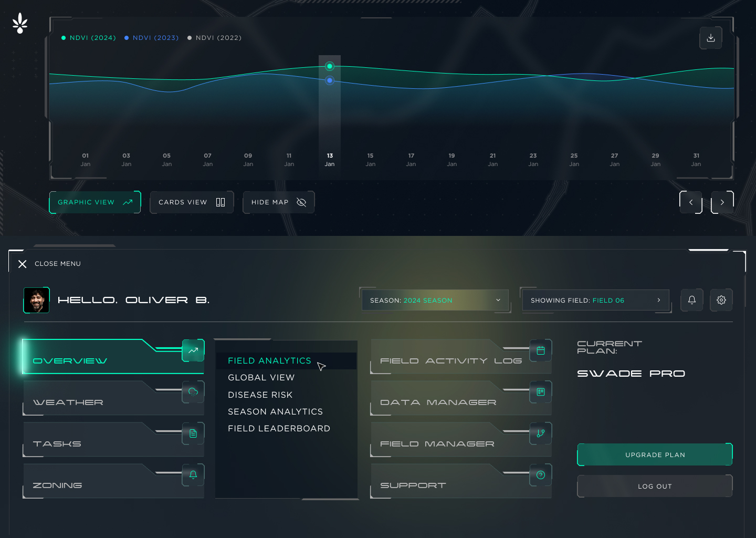Open the Tasks menu section

pyautogui.click(x=113, y=439)
